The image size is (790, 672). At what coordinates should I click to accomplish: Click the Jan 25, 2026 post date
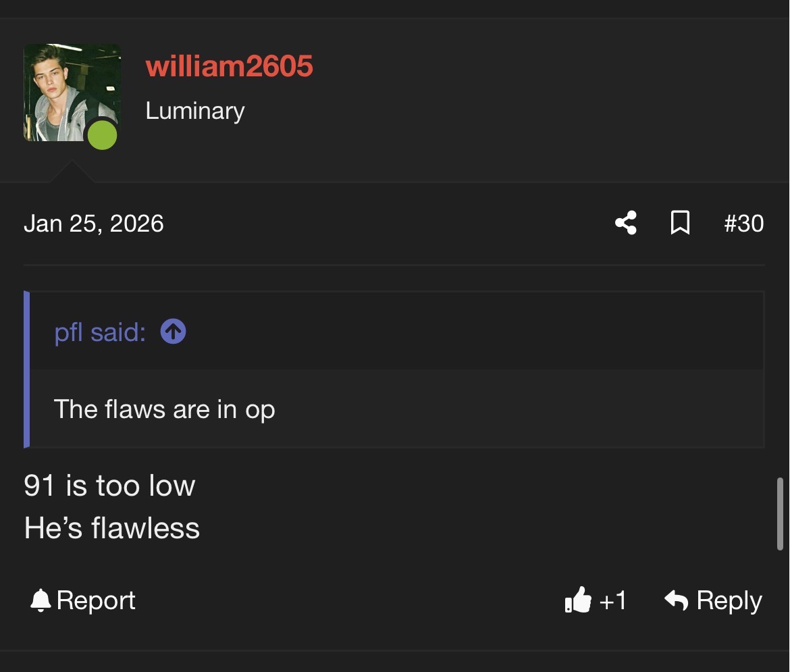[94, 224]
